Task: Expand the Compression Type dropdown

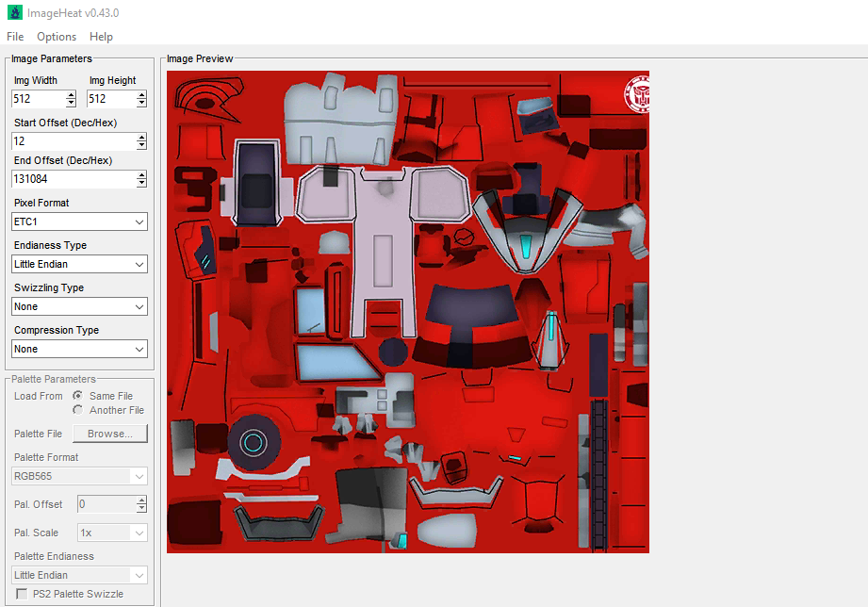Action: point(79,349)
